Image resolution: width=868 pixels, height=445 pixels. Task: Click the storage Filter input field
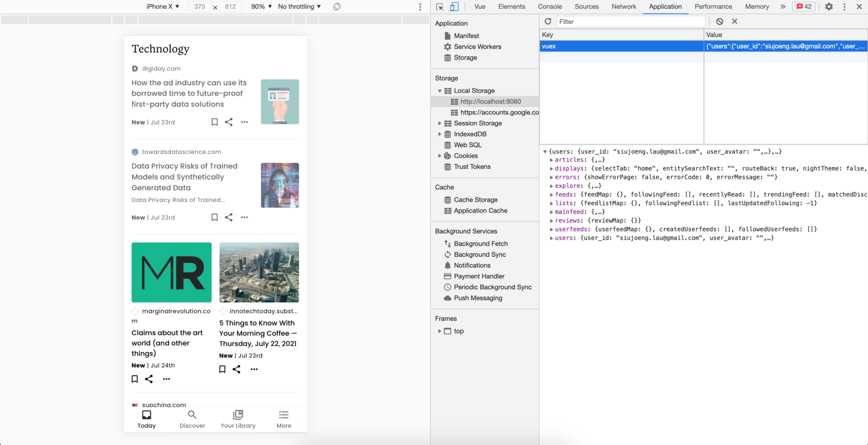[631, 21]
